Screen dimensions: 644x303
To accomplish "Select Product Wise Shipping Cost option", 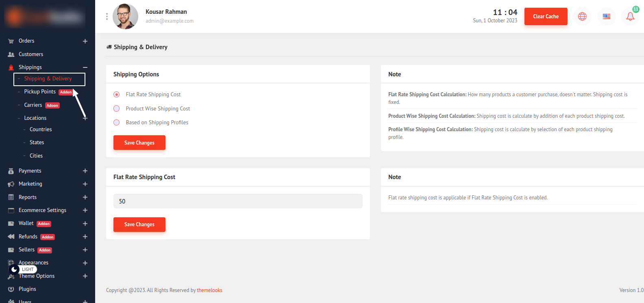I will click(x=117, y=108).
